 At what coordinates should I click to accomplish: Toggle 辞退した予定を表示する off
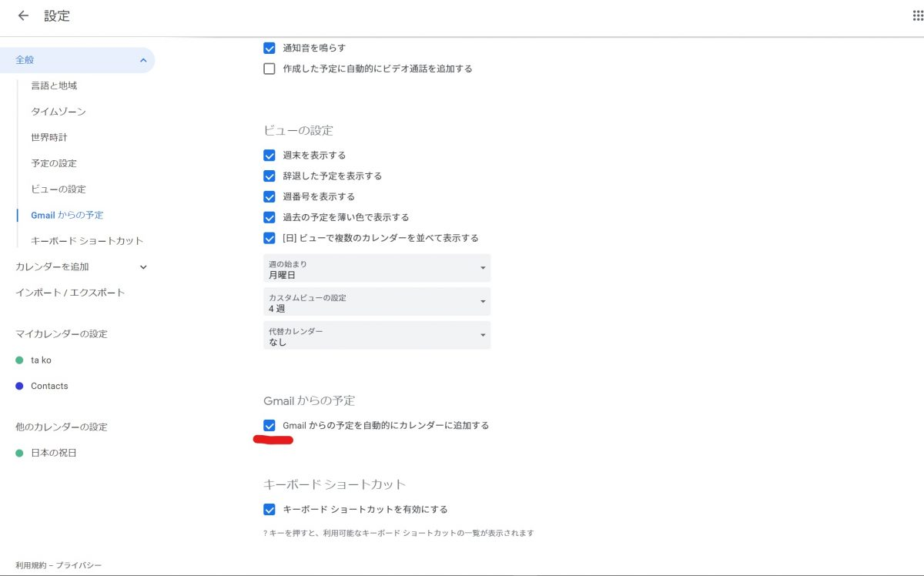(269, 176)
